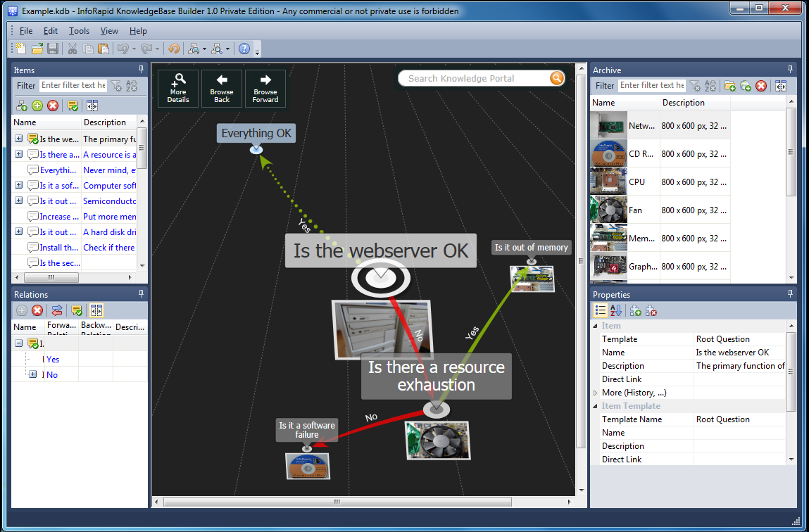Swap forward and backward relations icon
The width and height of the screenshot is (809, 532).
(x=57, y=310)
